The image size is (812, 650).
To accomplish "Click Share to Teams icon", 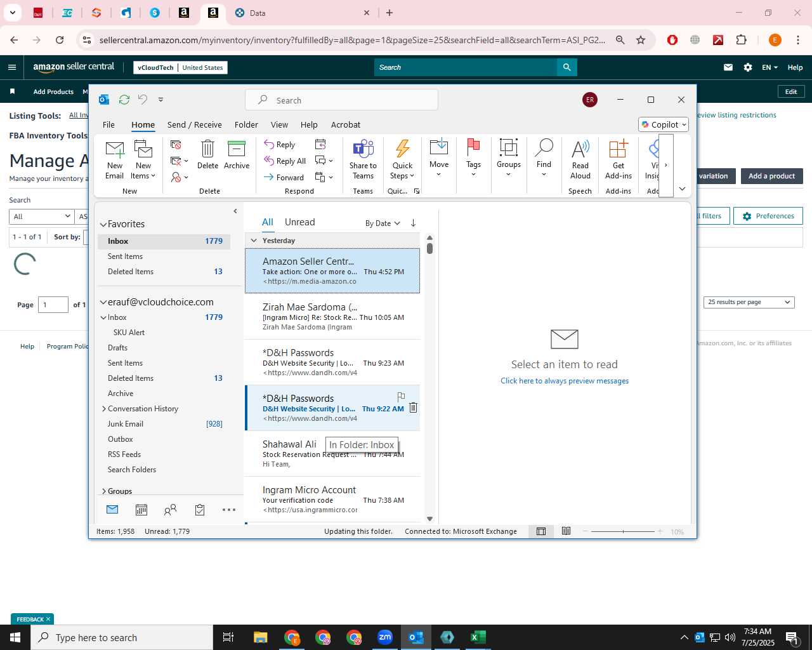I will [x=363, y=159].
